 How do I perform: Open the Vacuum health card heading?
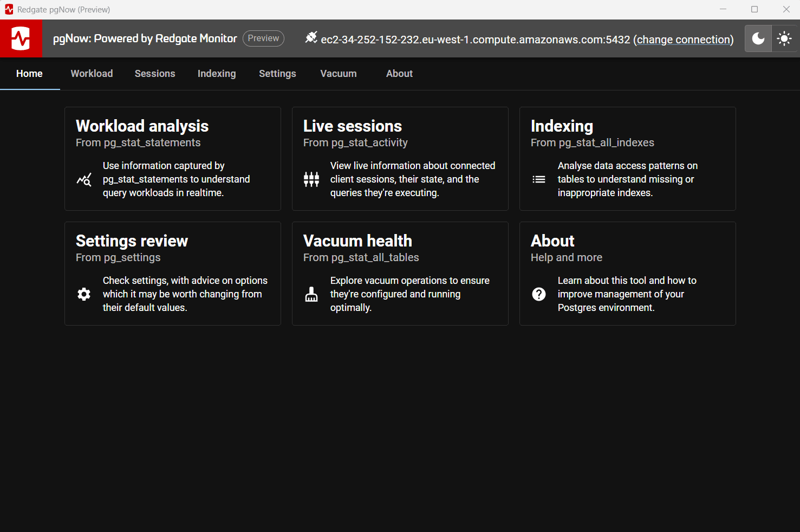(357, 241)
